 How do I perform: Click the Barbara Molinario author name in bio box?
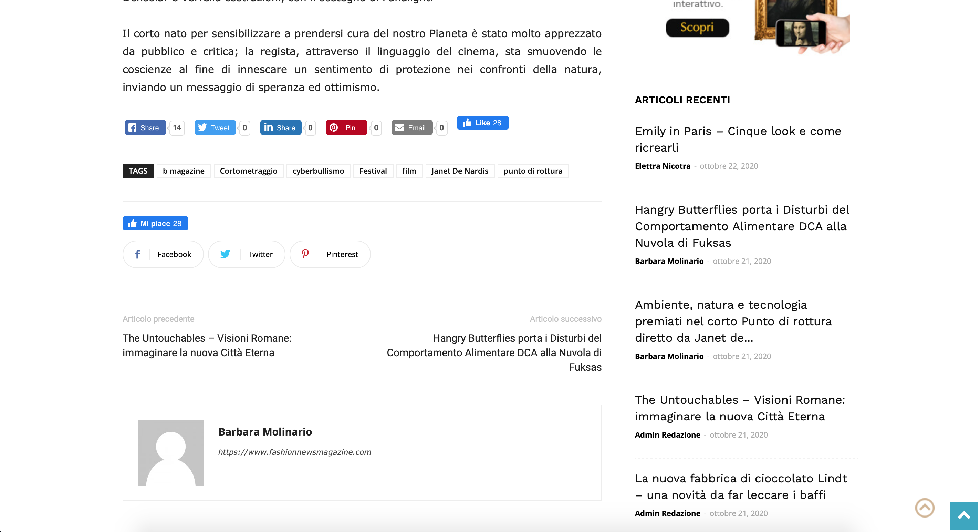(x=265, y=431)
